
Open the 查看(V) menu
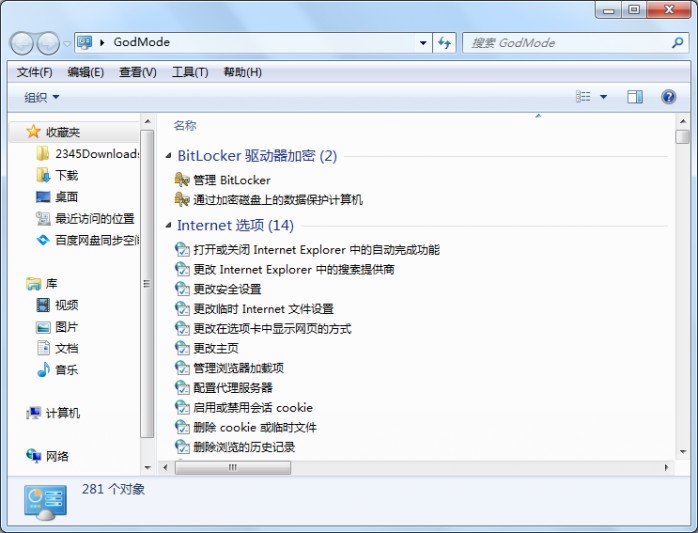(x=138, y=72)
